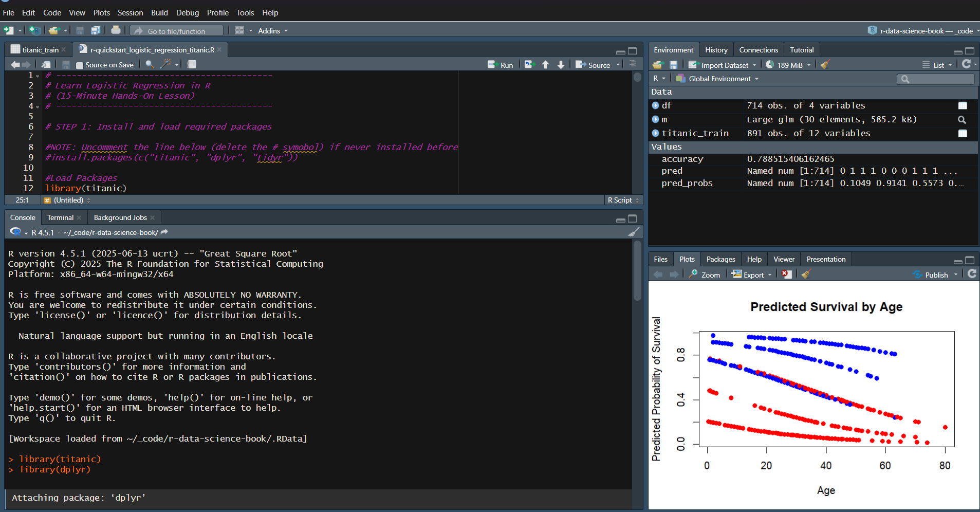The width and height of the screenshot is (980, 512).
Task: Click the print document icon
Action: (x=116, y=30)
